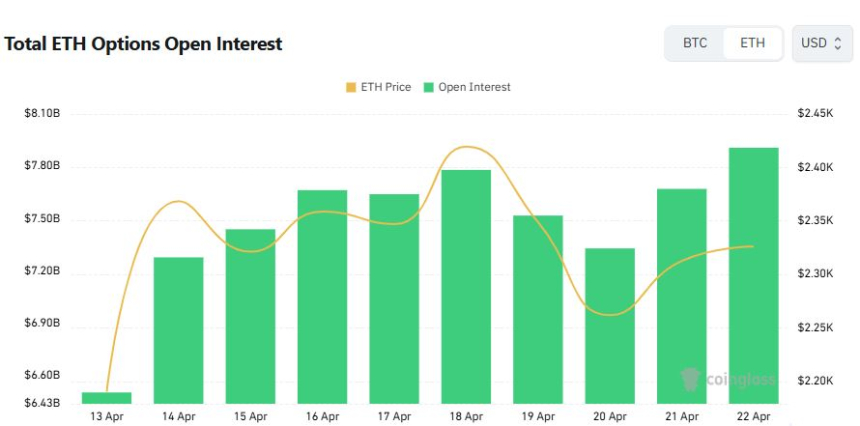The height and width of the screenshot is (426, 860).
Task: Toggle the Open Interest legend item
Action: (x=467, y=87)
